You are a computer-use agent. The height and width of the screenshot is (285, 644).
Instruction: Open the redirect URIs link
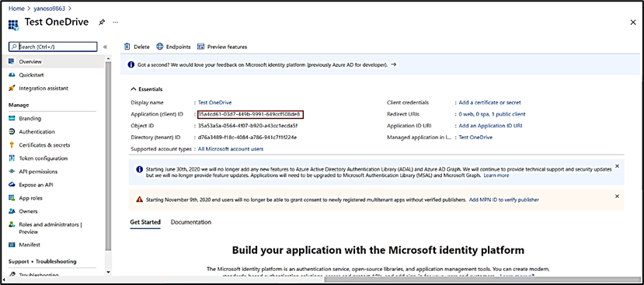(x=492, y=114)
